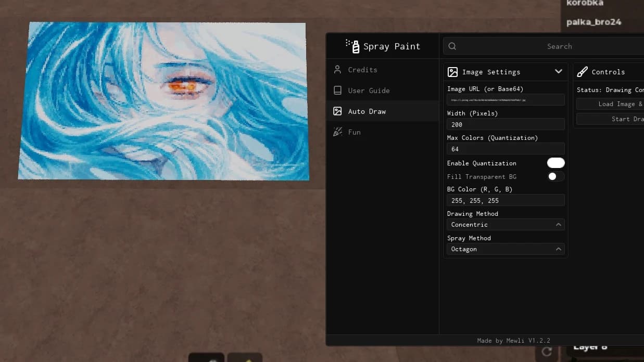Open the Credits tab
The height and width of the screenshot is (362, 644).
tap(383, 70)
